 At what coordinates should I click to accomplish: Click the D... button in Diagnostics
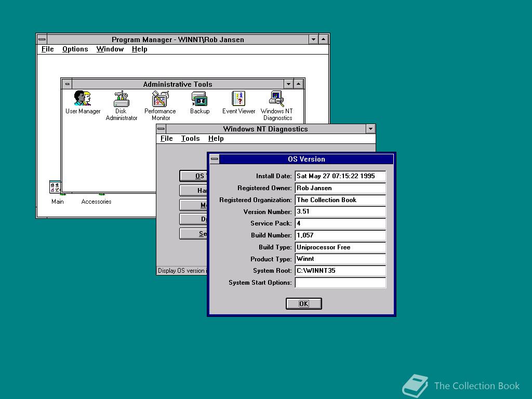point(193,219)
